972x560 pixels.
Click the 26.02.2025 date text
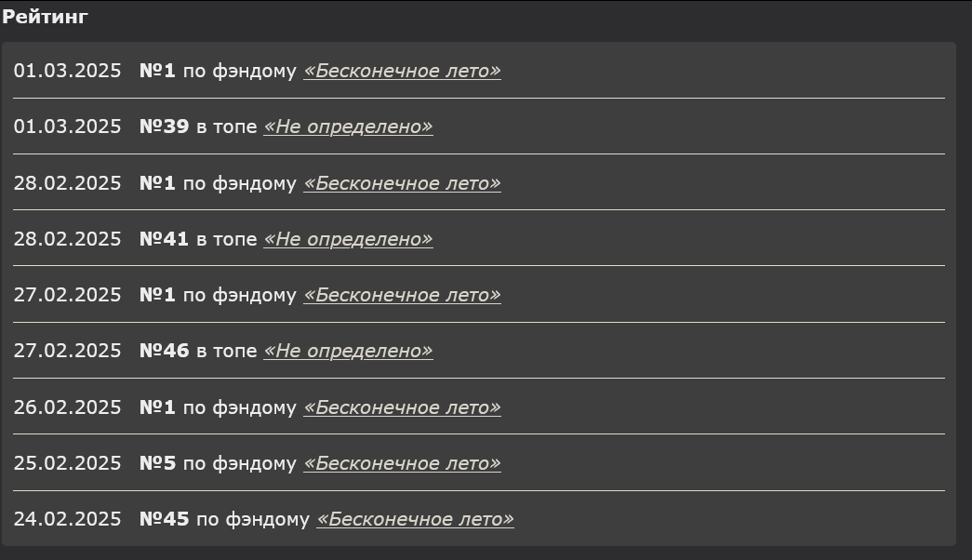tap(67, 407)
